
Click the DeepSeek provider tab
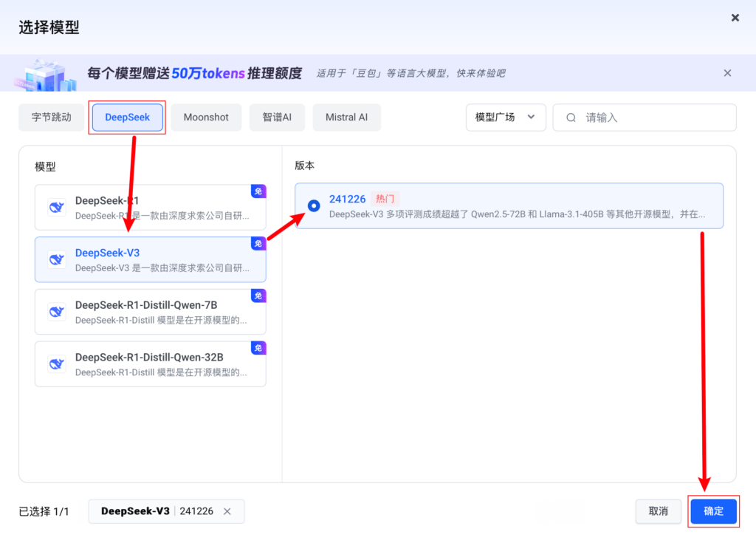[128, 117]
